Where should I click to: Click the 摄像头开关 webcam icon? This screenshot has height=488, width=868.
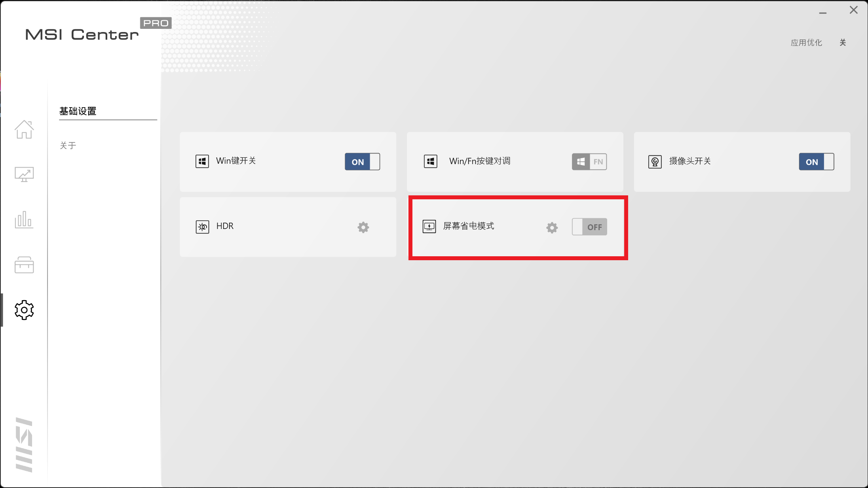click(x=655, y=162)
